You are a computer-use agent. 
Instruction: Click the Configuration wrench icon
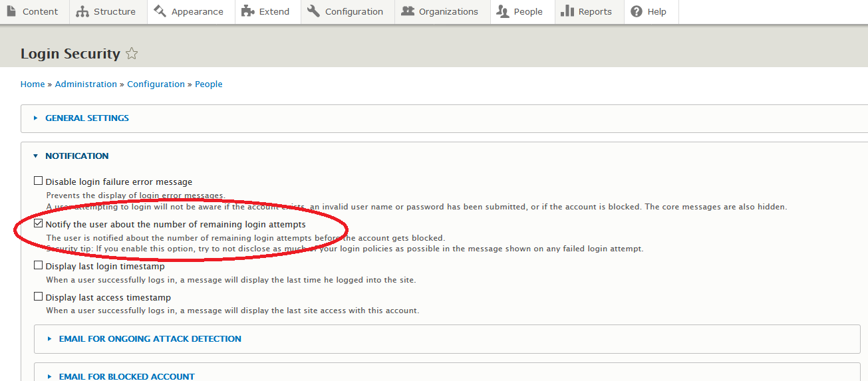[x=313, y=11]
